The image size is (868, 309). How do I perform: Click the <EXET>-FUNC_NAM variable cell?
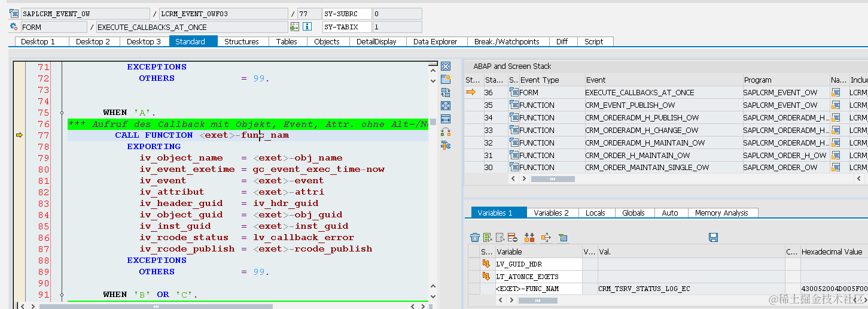click(x=538, y=289)
